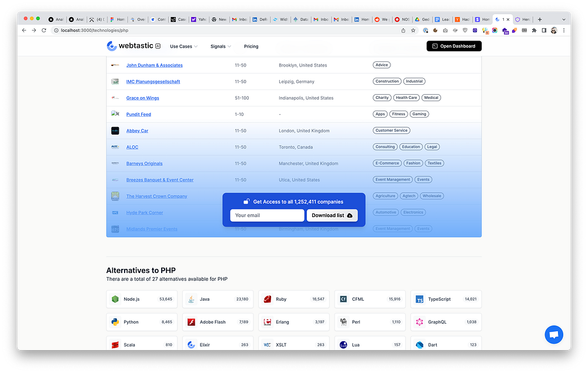Click the Node.js hexagon icon

115,299
